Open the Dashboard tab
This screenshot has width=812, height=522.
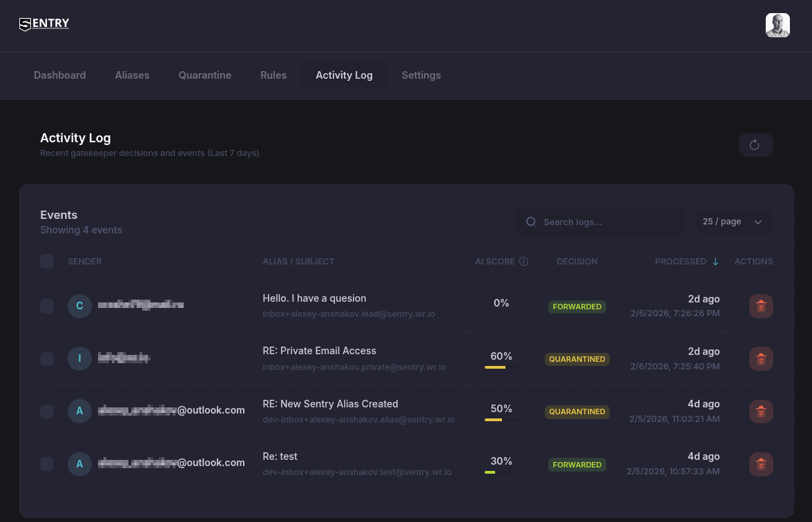coord(59,75)
